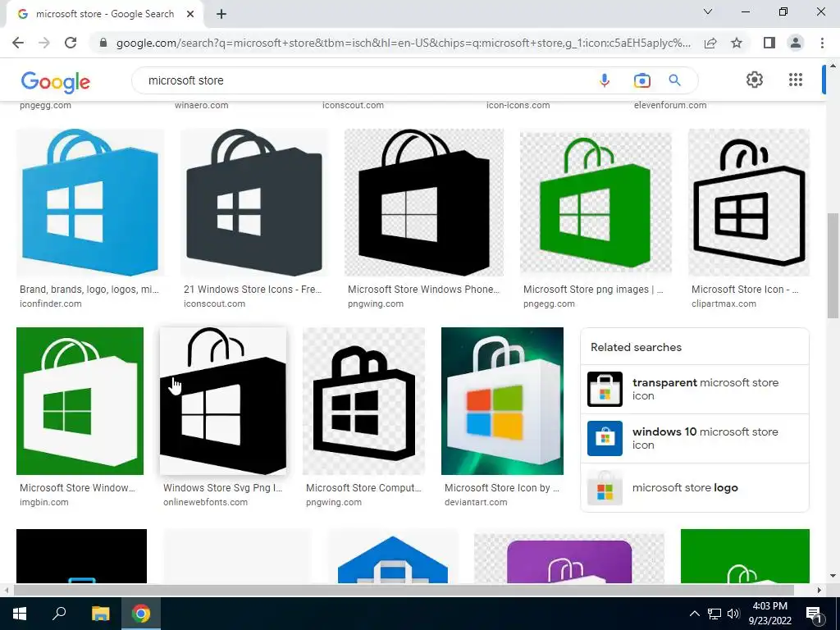Image resolution: width=840 pixels, height=630 pixels.
Task: Open Windows Store Svg Png black bag image
Action: coord(223,400)
